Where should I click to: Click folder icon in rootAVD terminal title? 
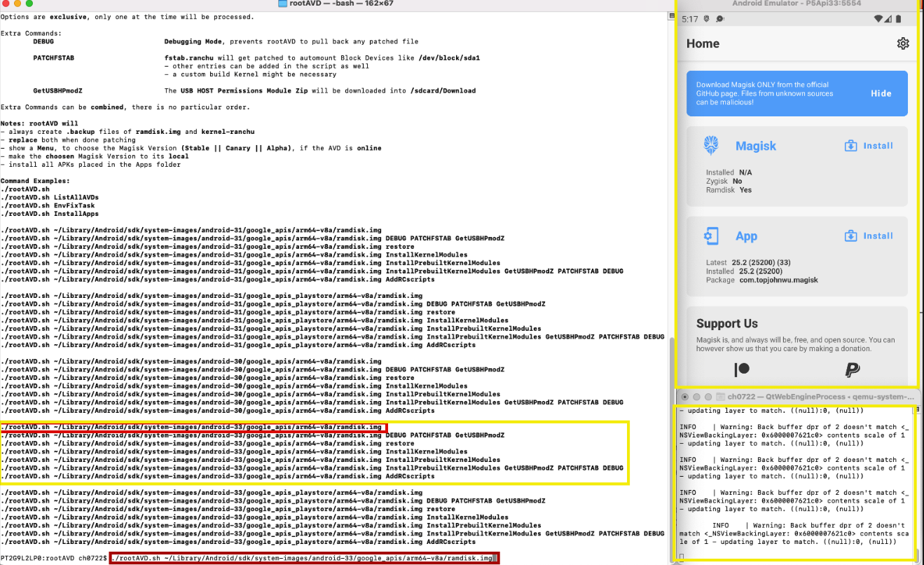282,4
